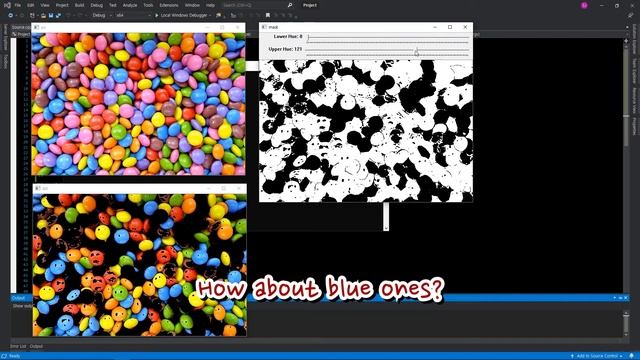640x360 pixels.
Task: Click the Visual Studio logo icon
Action: 7,5
